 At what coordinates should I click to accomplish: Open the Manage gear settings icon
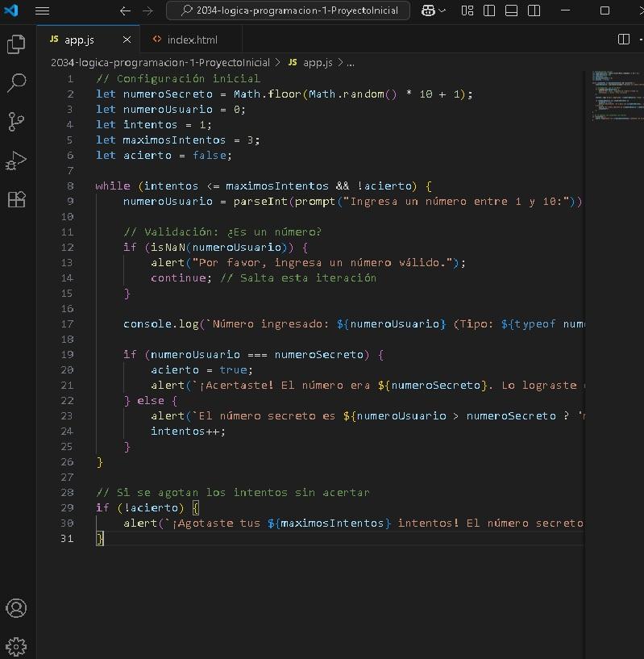[16, 646]
